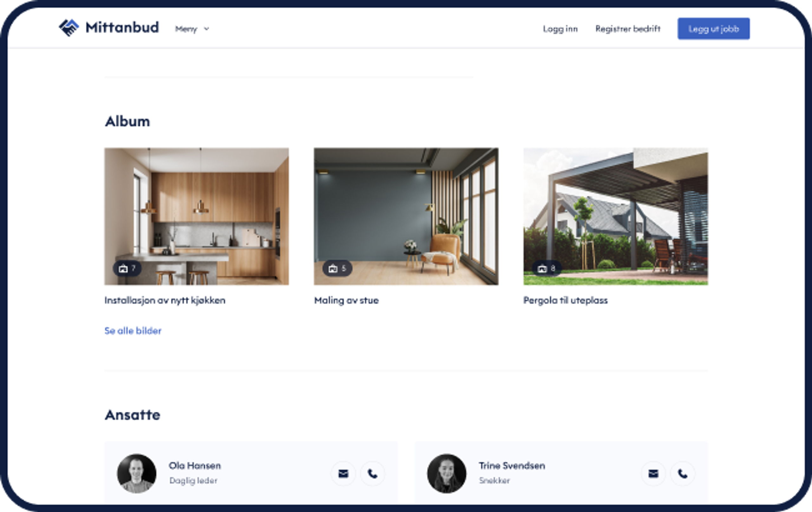Click the Mittanbud handshake logo icon

69,28
